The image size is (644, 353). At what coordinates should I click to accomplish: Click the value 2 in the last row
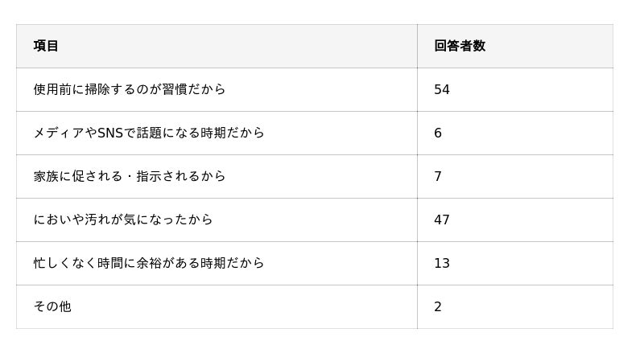(x=438, y=306)
